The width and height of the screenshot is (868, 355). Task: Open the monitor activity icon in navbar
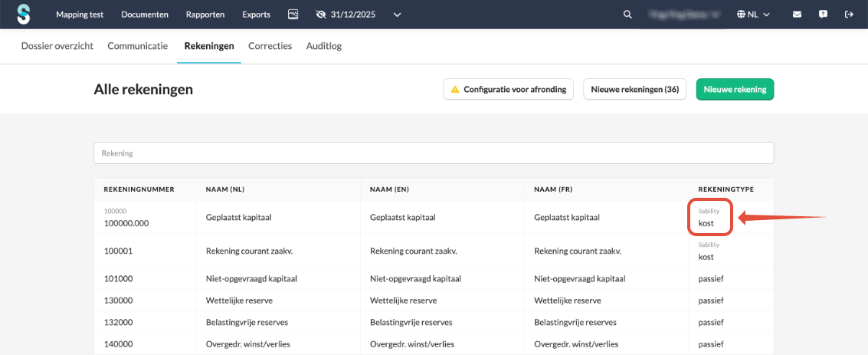(293, 15)
